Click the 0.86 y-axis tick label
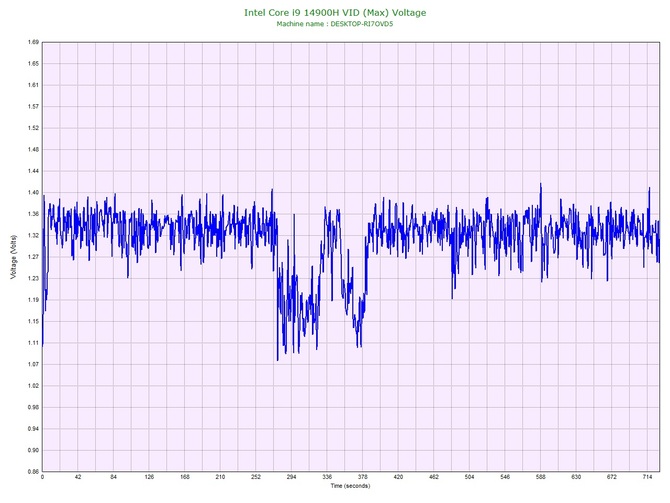 point(33,472)
